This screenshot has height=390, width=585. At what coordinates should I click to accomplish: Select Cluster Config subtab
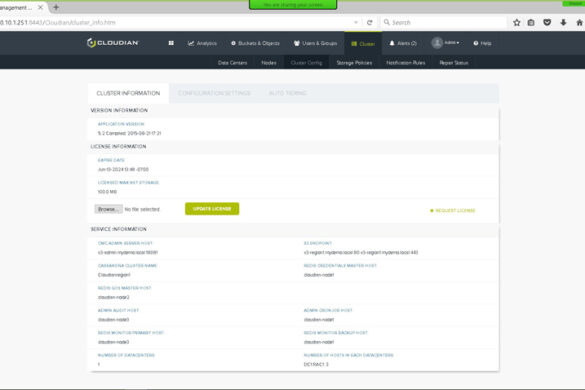click(306, 63)
